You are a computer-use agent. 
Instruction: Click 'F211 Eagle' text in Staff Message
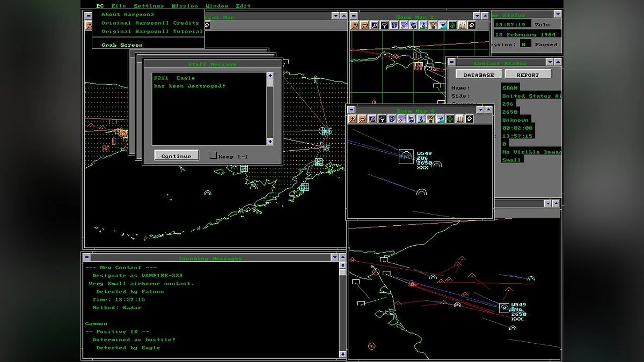(x=174, y=78)
